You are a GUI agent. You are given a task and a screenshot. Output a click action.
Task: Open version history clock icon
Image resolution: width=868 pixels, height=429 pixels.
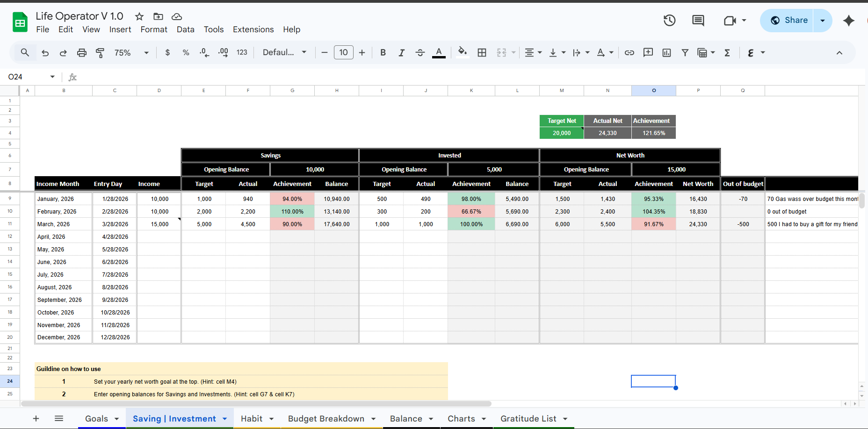(x=669, y=21)
